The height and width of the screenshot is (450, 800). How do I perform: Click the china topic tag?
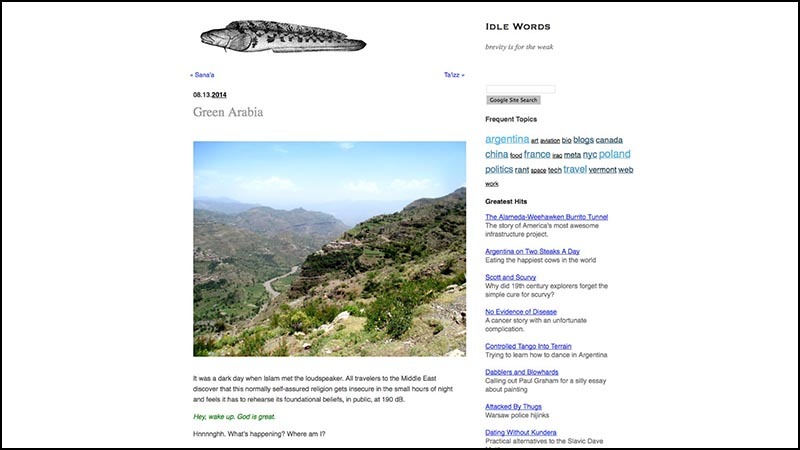pyautogui.click(x=496, y=154)
